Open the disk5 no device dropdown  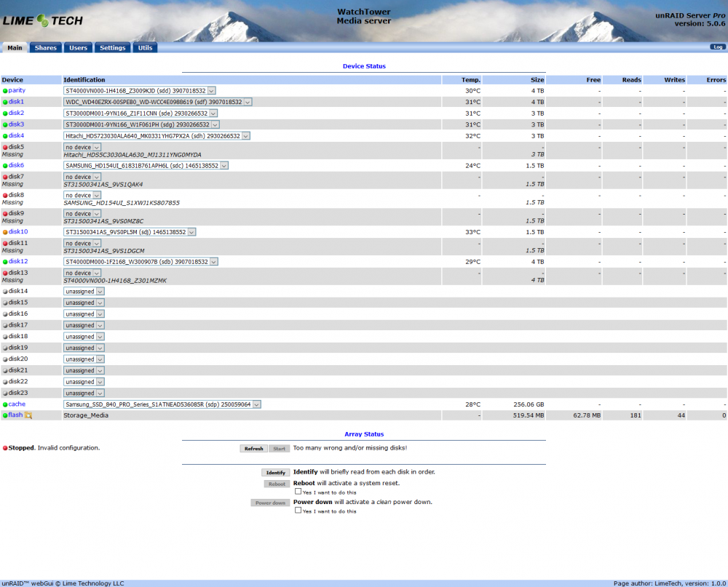tap(82, 148)
